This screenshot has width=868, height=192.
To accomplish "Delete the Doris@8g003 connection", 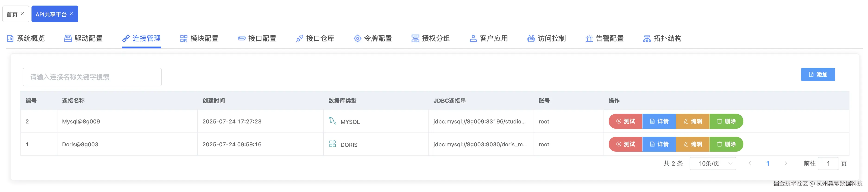I will [726, 144].
